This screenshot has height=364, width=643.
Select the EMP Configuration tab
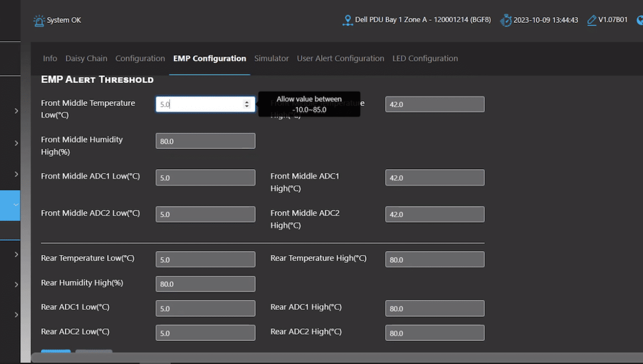point(209,58)
